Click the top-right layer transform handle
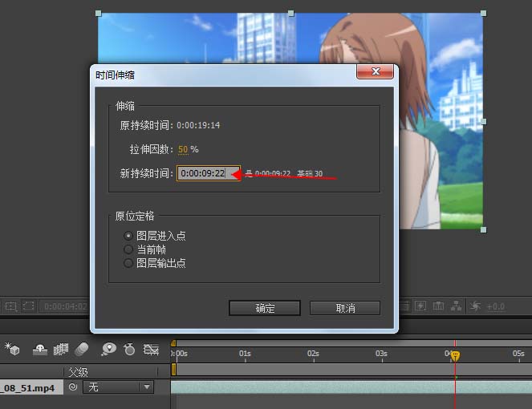The image size is (532, 409). [x=484, y=14]
